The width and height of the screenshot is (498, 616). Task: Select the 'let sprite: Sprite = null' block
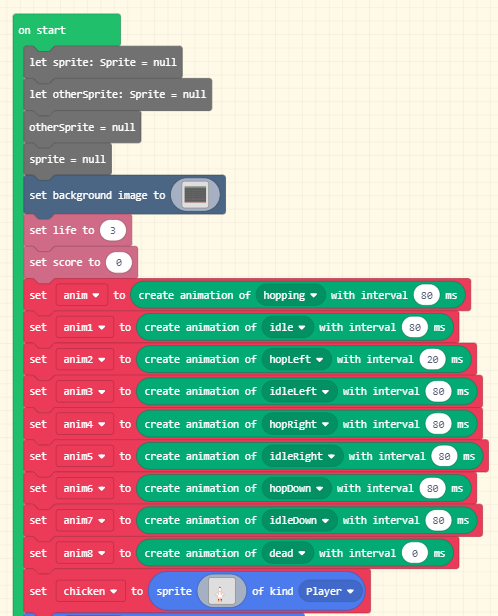click(x=103, y=62)
